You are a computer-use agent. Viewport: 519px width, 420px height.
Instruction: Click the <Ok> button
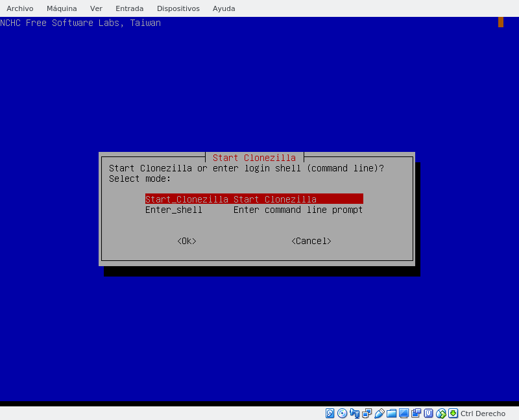tap(187, 241)
